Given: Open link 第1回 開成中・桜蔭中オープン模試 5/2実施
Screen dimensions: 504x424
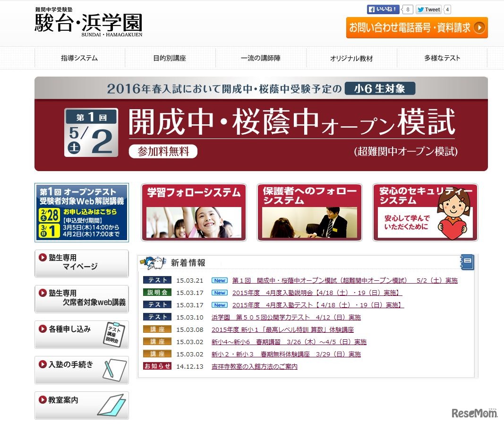Looking at the screenshot, I should (344, 280).
